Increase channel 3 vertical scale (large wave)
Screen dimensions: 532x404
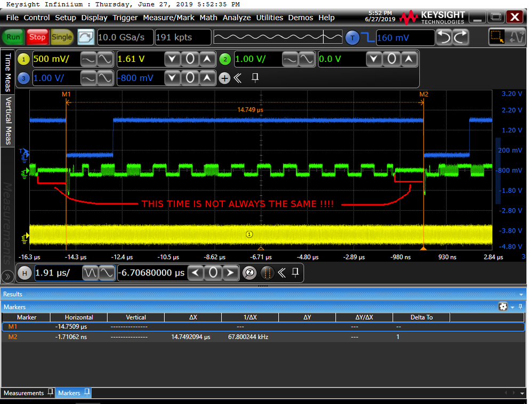pos(105,78)
